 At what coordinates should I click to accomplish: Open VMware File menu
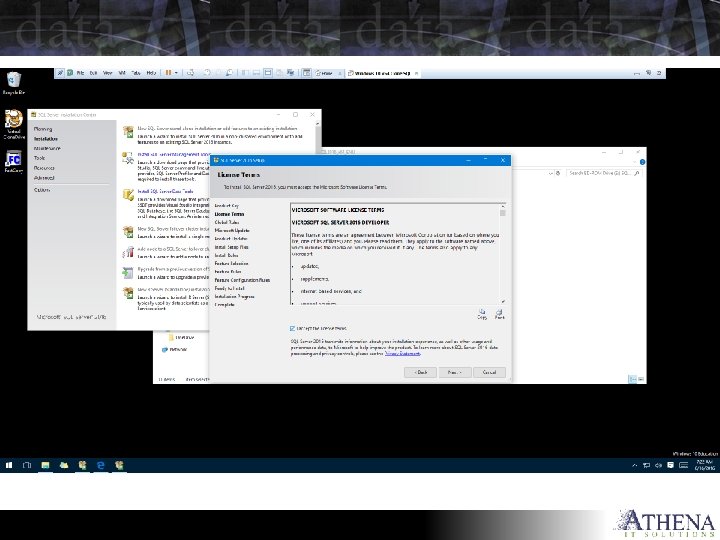[80, 73]
